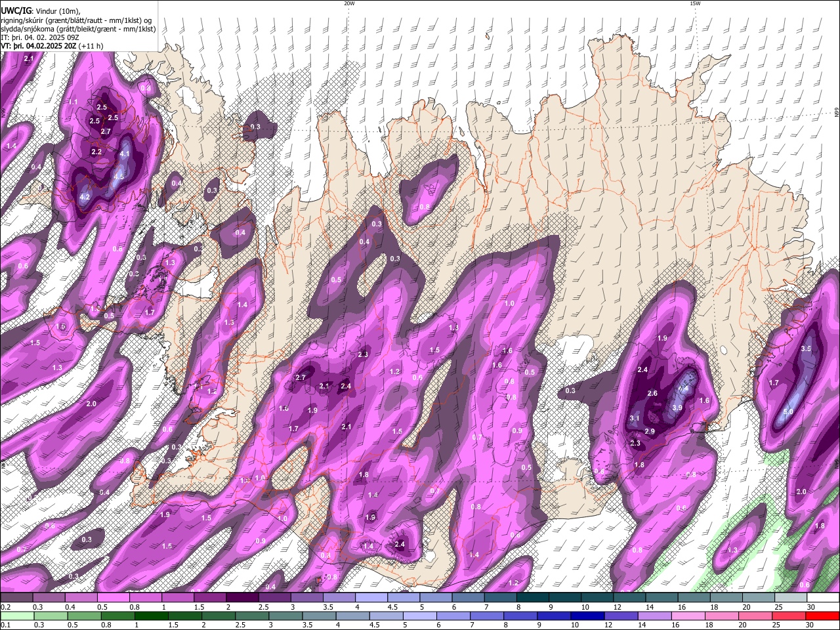Select the 1–1.5 magenta swatch in the upper legend row
The height and width of the screenshot is (630, 840).
pyautogui.click(x=178, y=598)
